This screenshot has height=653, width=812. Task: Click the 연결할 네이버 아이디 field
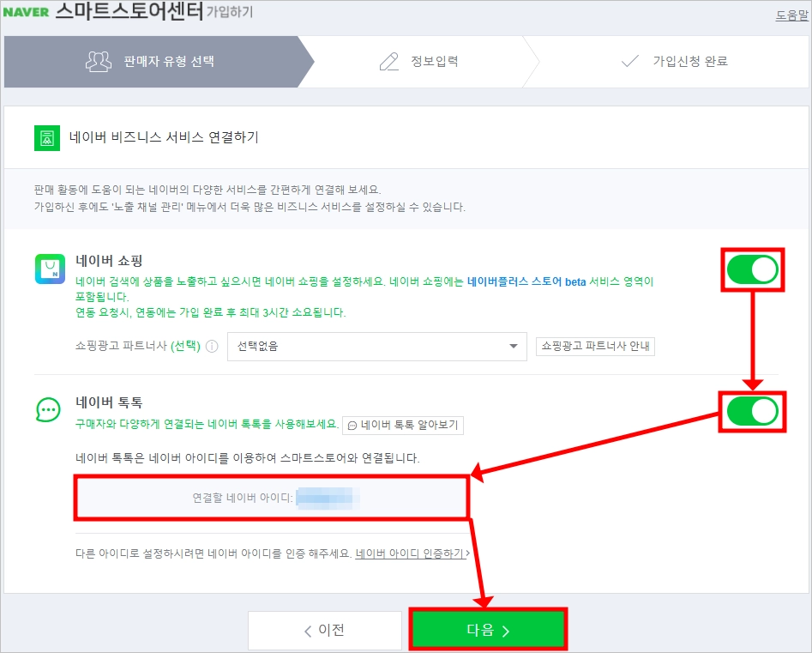(272, 498)
